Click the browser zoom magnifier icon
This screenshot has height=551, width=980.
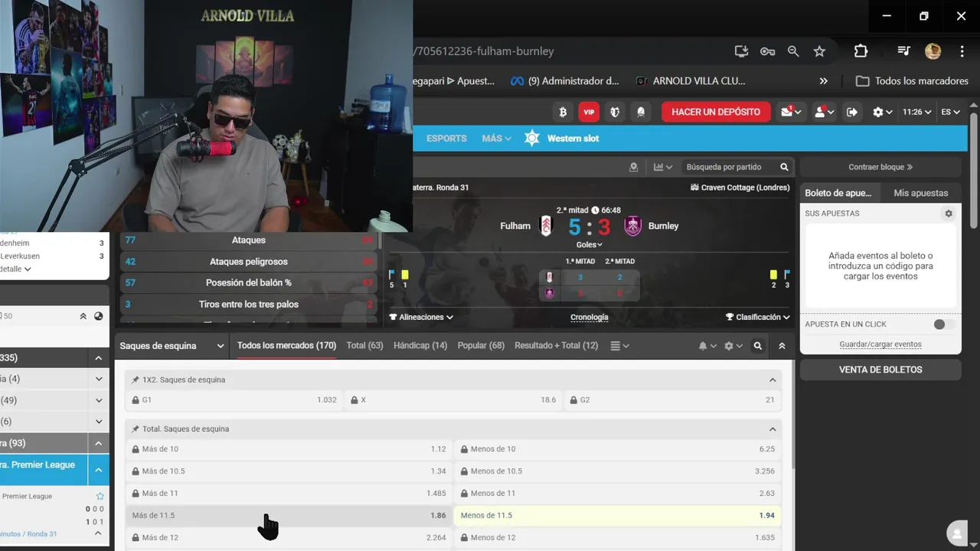(793, 51)
